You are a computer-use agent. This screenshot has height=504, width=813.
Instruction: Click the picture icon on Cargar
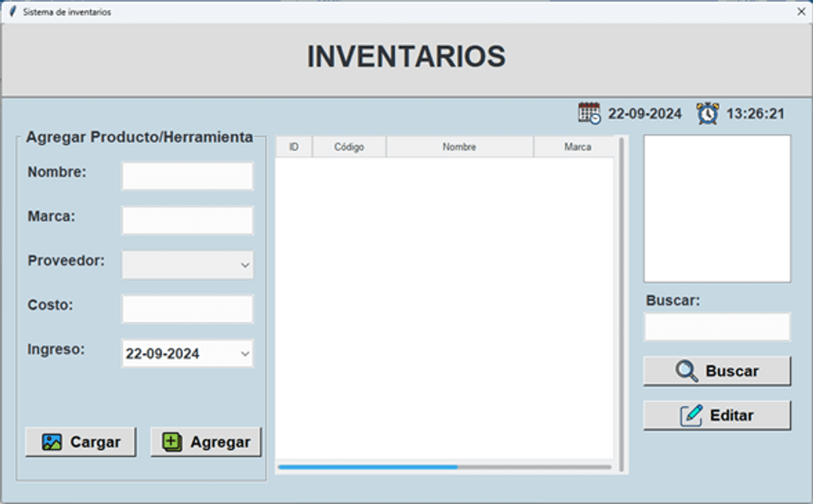pos(52,442)
